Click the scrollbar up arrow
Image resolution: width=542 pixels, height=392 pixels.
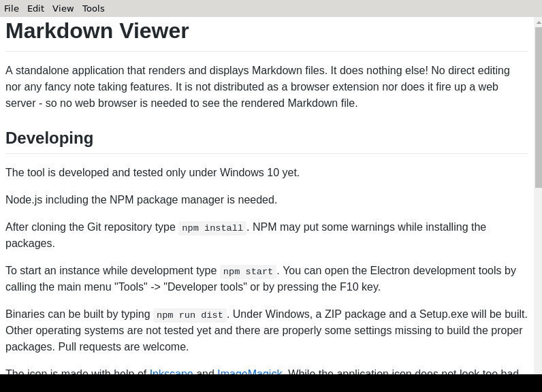538,22
